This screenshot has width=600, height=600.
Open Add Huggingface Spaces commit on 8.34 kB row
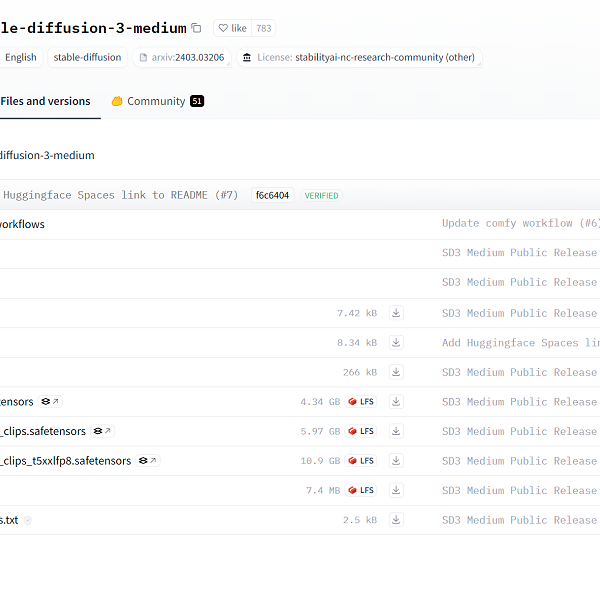(521, 342)
